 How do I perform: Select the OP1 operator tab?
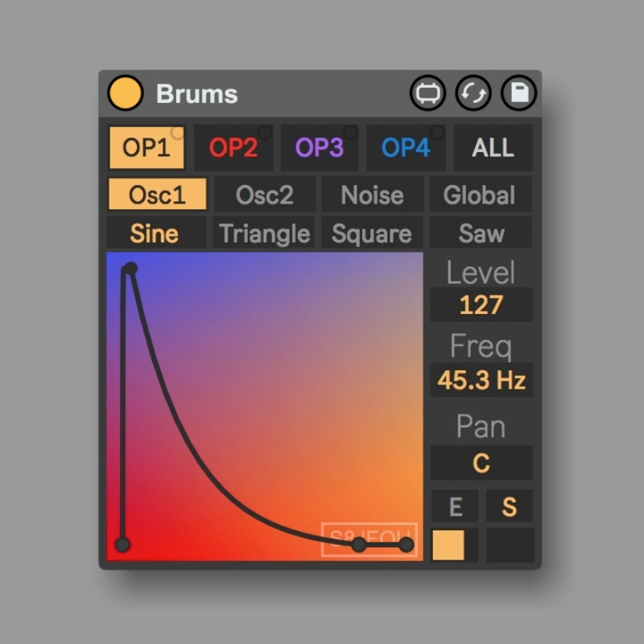coord(147,148)
